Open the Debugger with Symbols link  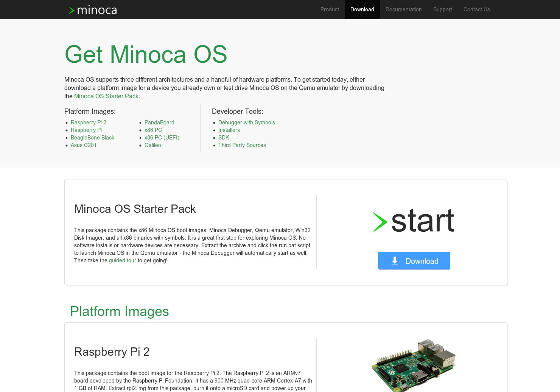[246, 122]
